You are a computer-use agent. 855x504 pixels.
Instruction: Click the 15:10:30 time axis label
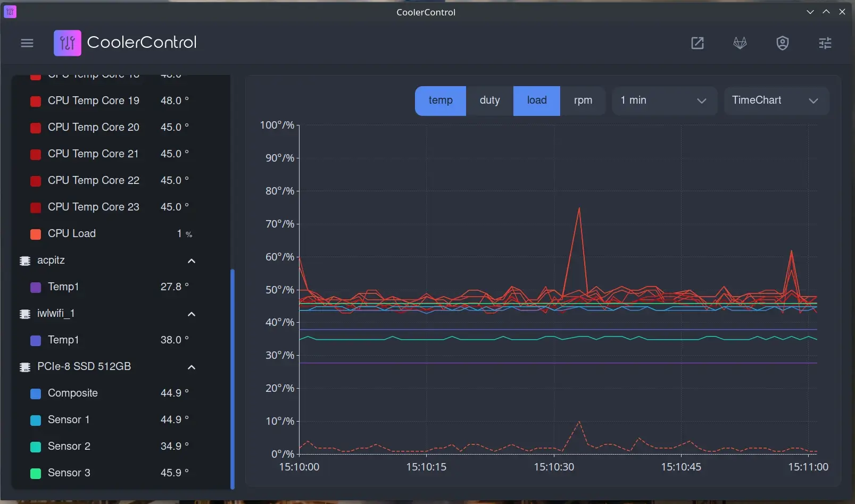(x=554, y=467)
